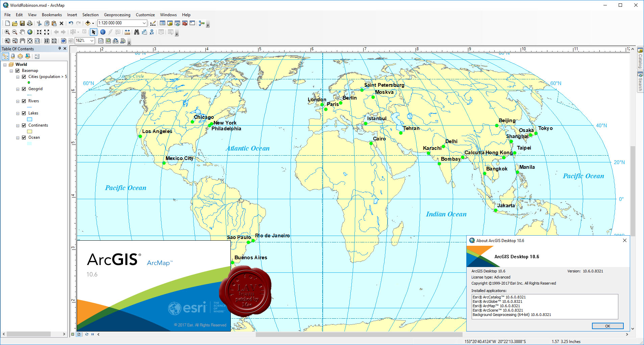The width and height of the screenshot is (644, 345).
Task: Open the Python window icon
Action: point(192,23)
